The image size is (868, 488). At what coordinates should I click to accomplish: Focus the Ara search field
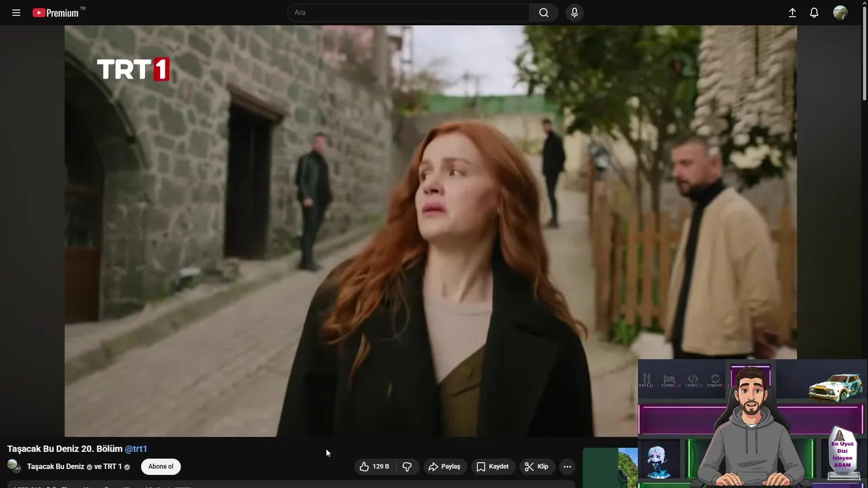coord(409,13)
